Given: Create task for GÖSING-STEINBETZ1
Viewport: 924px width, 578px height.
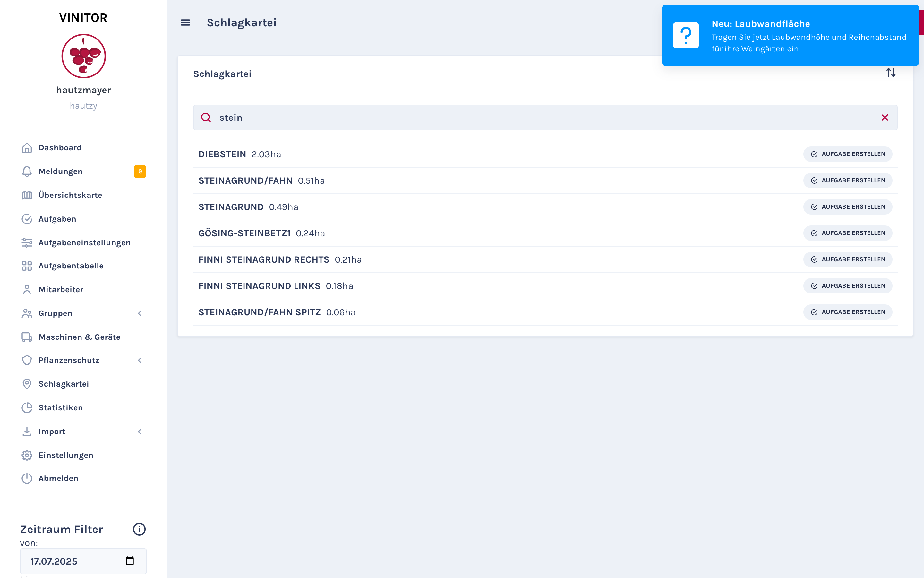Looking at the screenshot, I should click(x=848, y=233).
